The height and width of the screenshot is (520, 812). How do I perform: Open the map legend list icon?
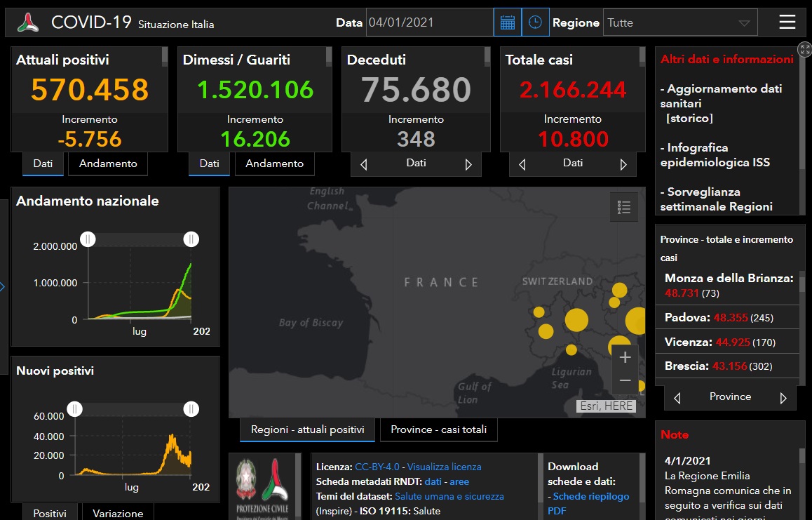[624, 207]
